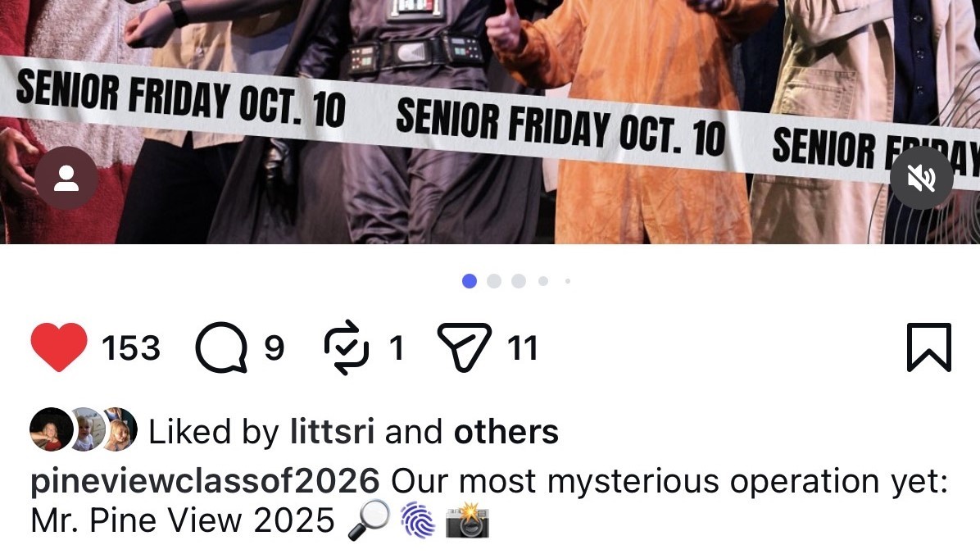Share post with paper plane icon
Image resolution: width=980 pixels, height=554 pixels.
tap(464, 347)
